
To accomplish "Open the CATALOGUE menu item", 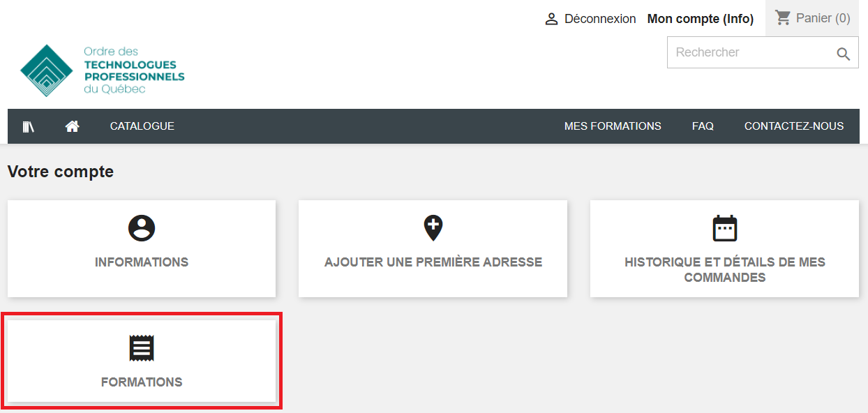I will [142, 126].
